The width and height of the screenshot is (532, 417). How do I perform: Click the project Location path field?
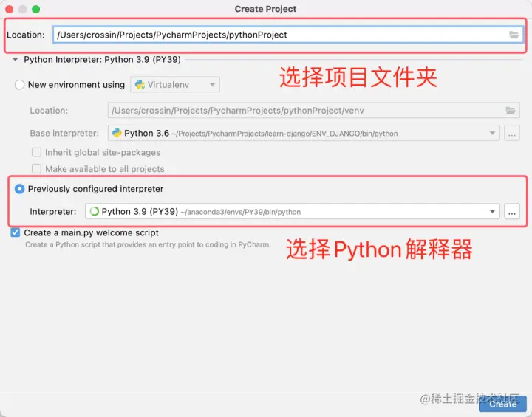(287, 35)
